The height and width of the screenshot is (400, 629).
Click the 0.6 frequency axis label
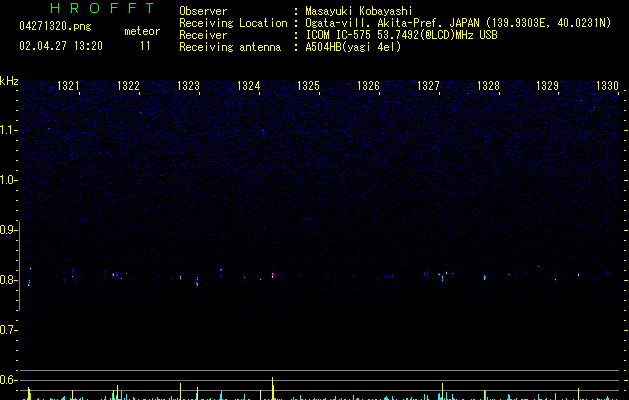coord(8,380)
